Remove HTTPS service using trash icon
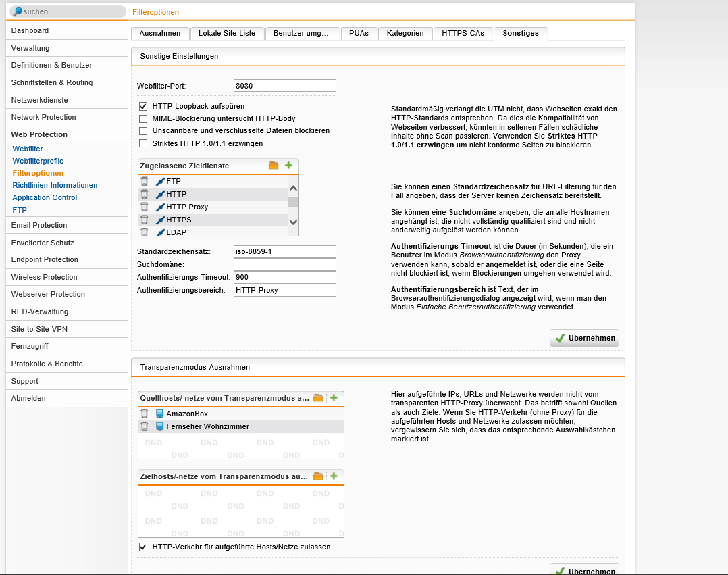The image size is (728, 575). [x=144, y=220]
